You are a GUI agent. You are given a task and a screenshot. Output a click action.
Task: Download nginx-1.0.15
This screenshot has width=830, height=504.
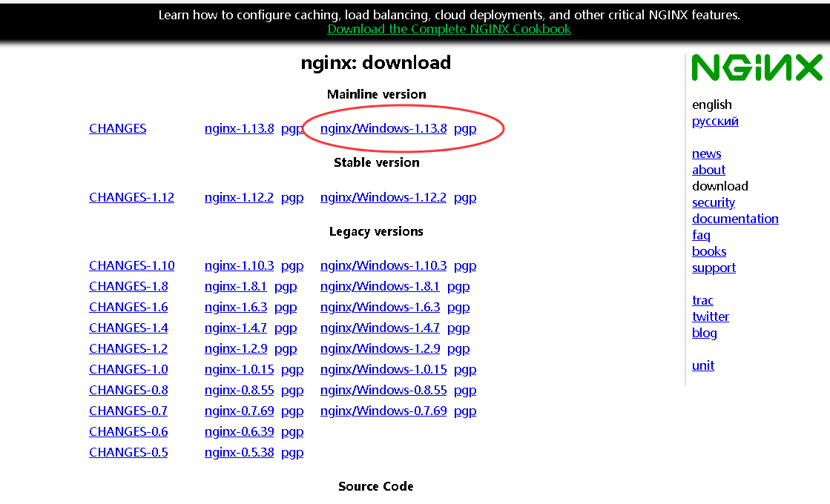[x=240, y=369]
